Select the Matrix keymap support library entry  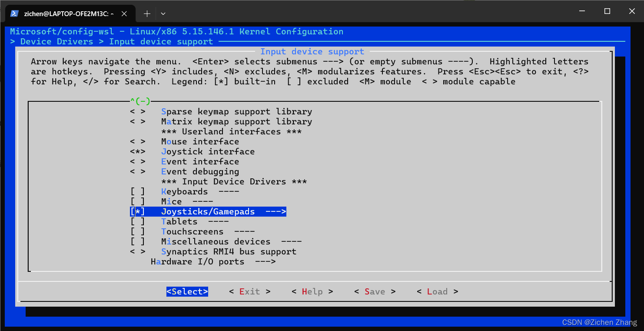tap(236, 122)
